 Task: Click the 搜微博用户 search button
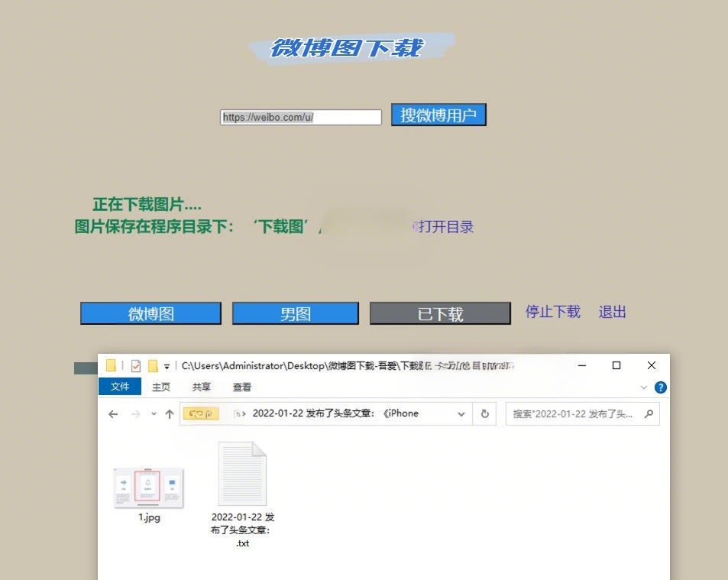[x=438, y=115]
